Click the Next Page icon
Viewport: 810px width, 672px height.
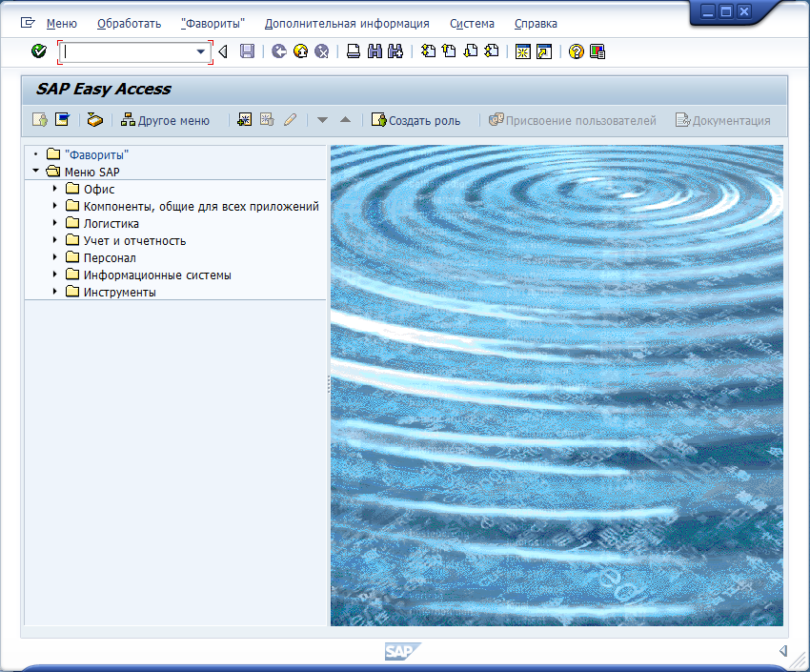[x=471, y=51]
